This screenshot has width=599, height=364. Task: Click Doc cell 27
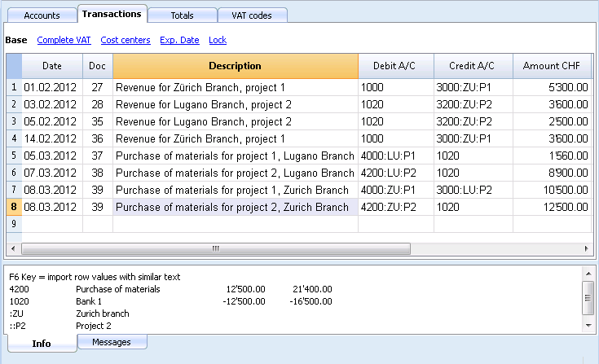click(98, 87)
